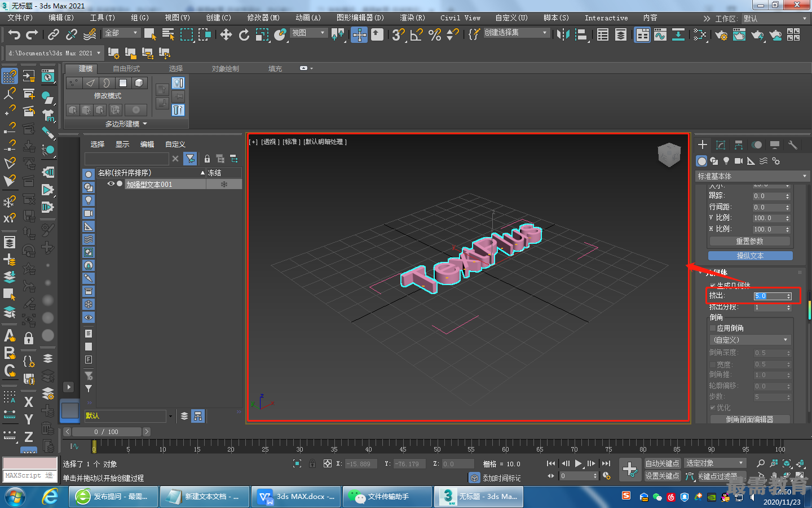Image resolution: width=812 pixels, height=508 pixels.
Task: Click the 操纵文本 button
Action: 750,256
